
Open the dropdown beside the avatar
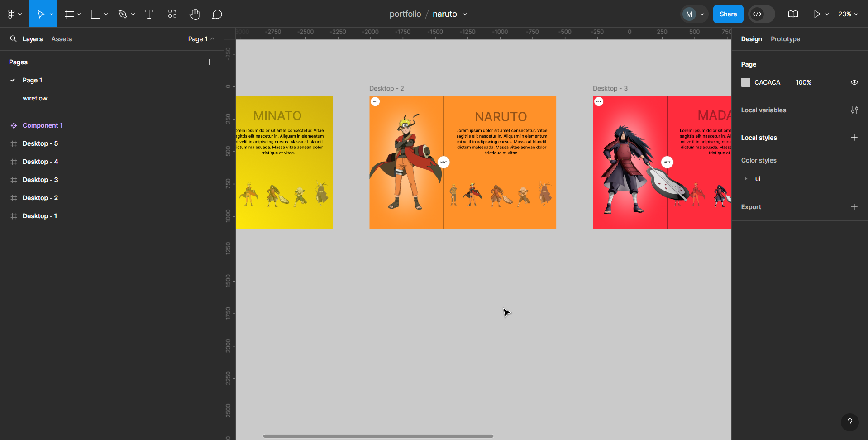702,14
